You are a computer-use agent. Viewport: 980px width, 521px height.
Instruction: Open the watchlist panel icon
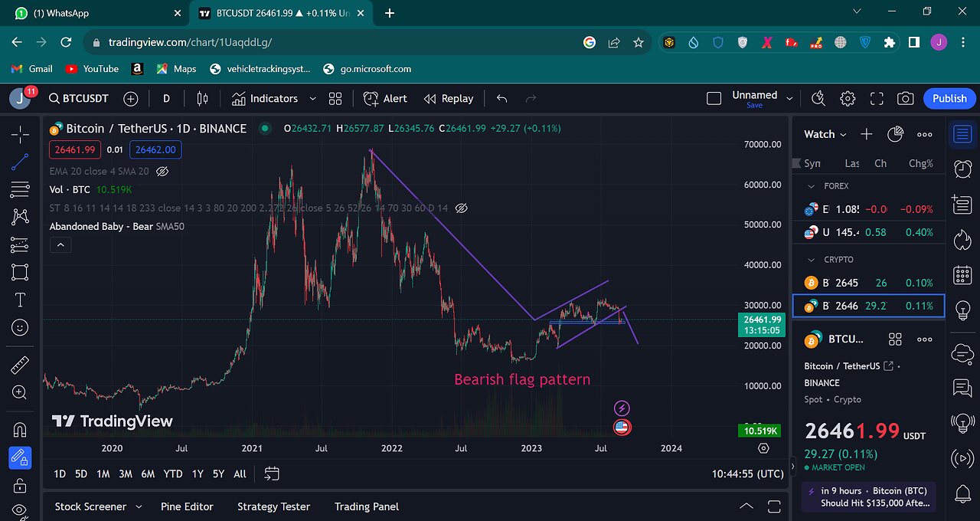point(962,135)
